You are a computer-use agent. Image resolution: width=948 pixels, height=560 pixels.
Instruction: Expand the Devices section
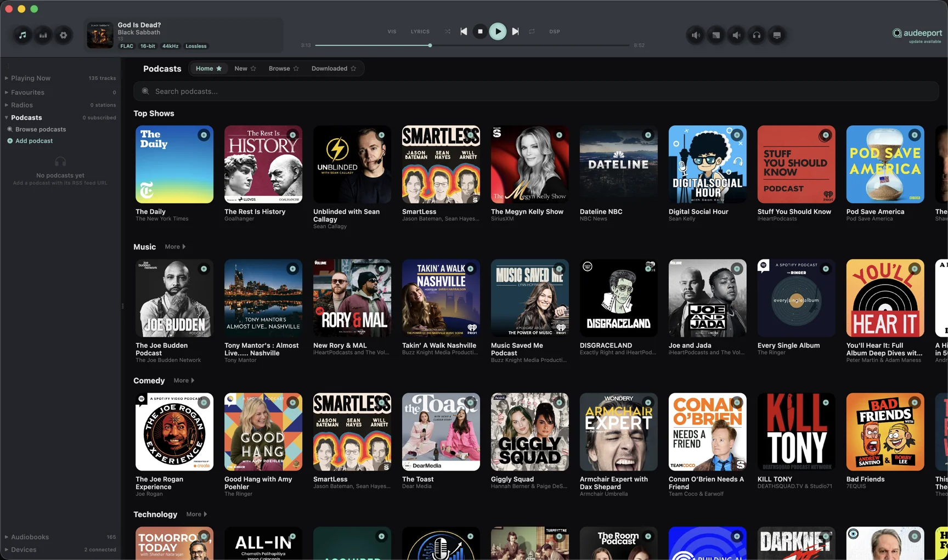7,550
